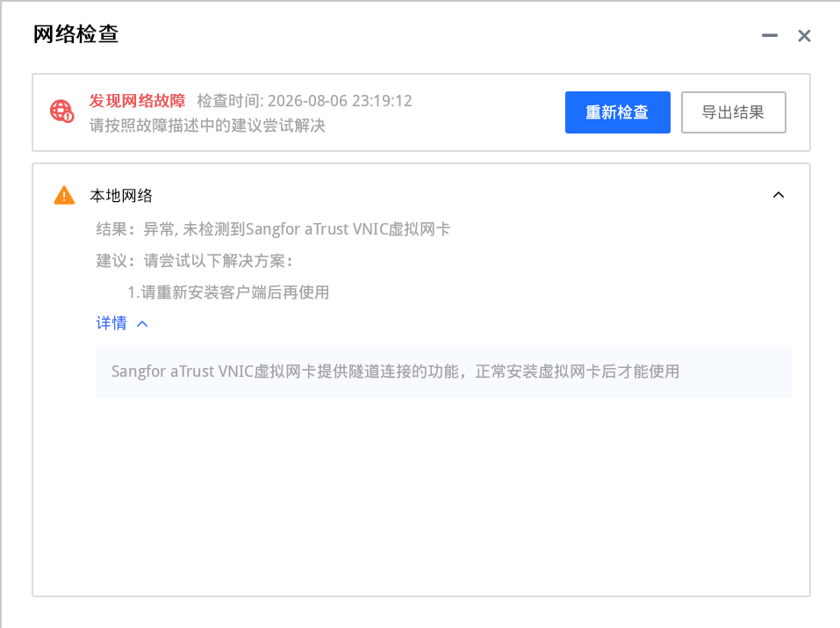
Task: Click the 请按照故障描述中的建议尝试解决 hint text
Action: [207, 126]
